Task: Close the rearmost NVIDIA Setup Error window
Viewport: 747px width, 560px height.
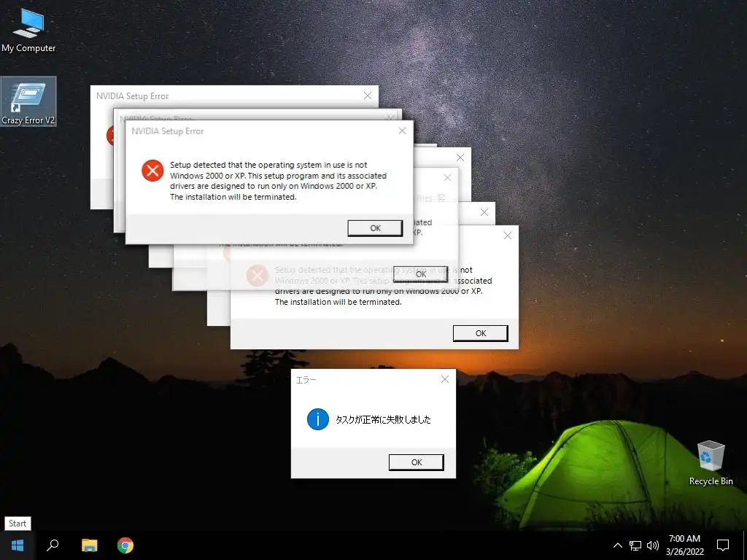Action: coord(368,96)
